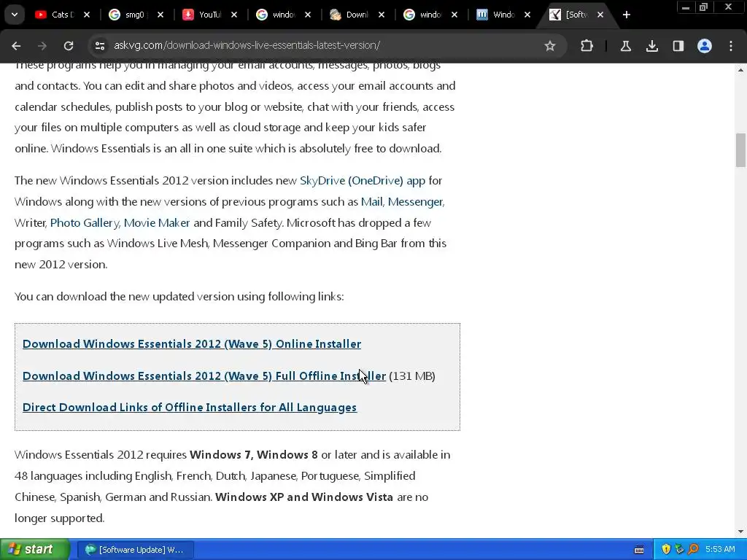Go back to the previous page
747x560 pixels.
point(16,46)
